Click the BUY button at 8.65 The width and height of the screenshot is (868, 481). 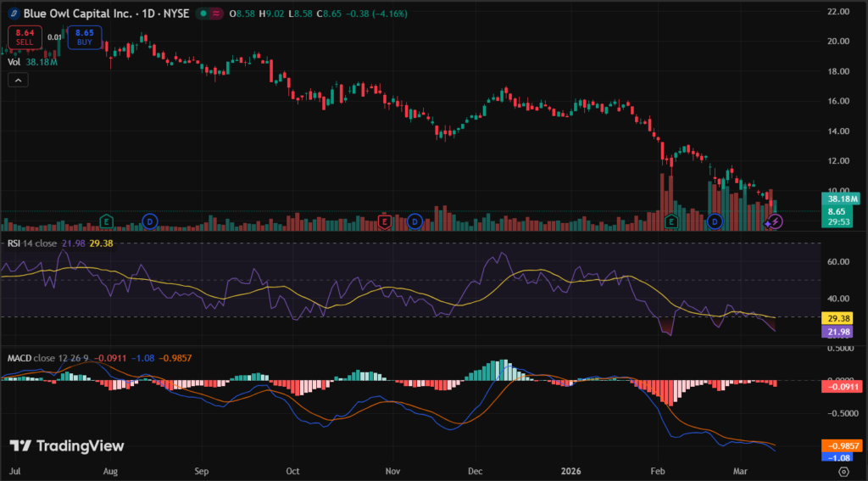(85, 37)
